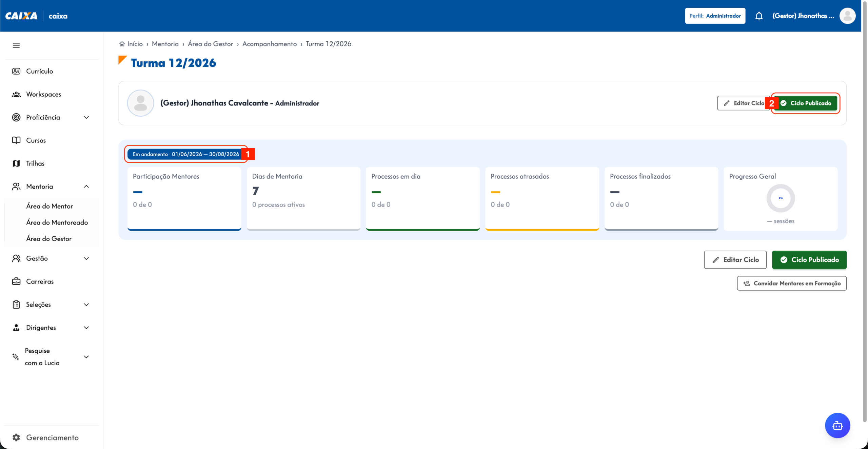Click the profile avatar in the Gestor card
The image size is (868, 449).
pos(140,103)
